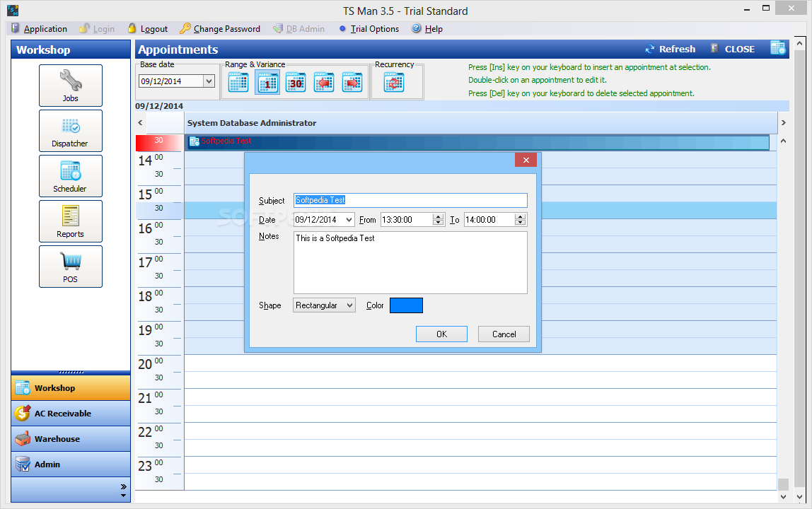Click the CLOSE door icon

point(714,49)
